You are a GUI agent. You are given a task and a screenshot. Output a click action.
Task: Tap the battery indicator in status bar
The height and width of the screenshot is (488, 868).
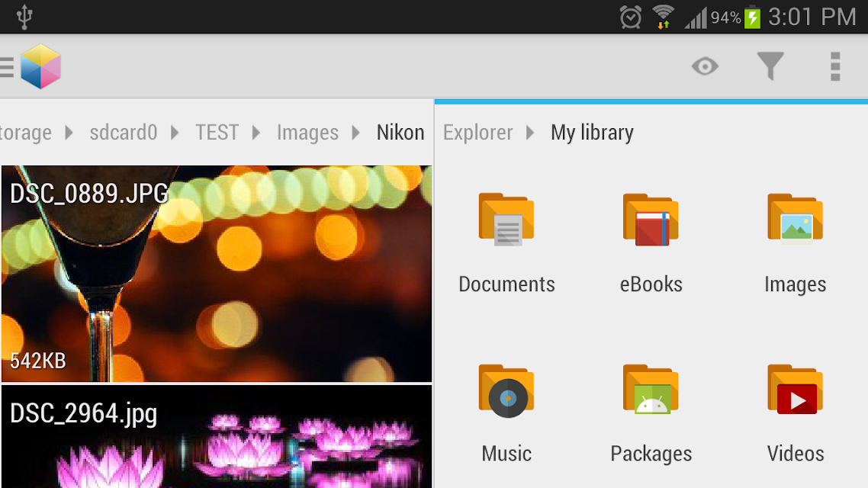click(x=752, y=17)
